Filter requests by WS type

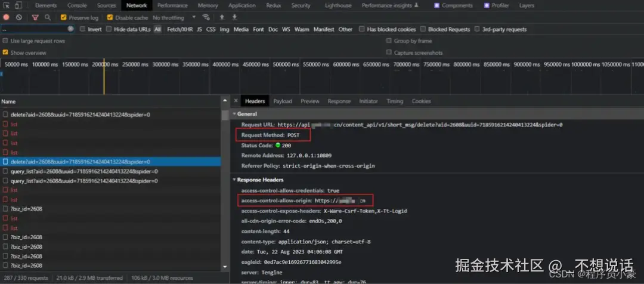[x=286, y=29]
